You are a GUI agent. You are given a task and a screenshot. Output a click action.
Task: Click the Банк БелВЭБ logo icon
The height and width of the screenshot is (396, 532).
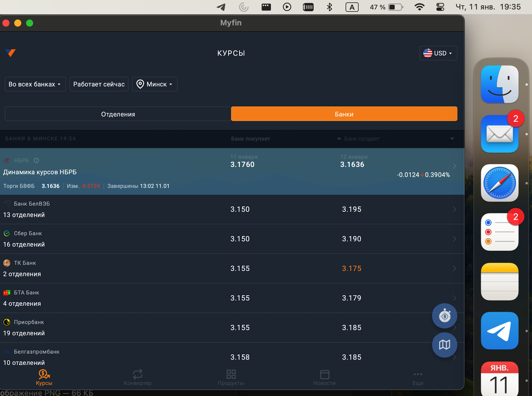click(x=7, y=204)
